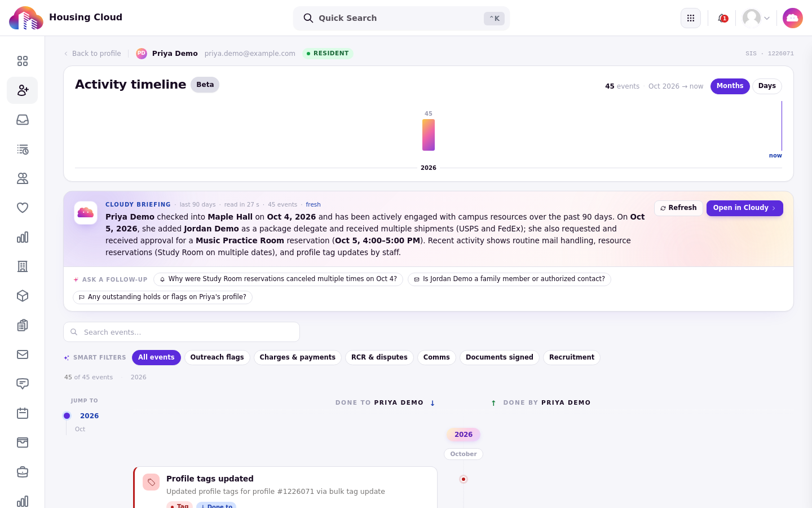Switch timeline view to Months

730,86
